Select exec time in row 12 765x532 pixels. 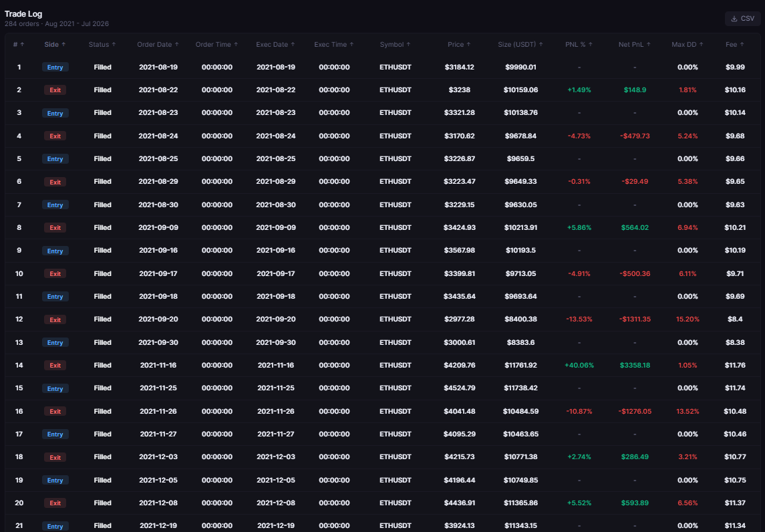tap(334, 319)
